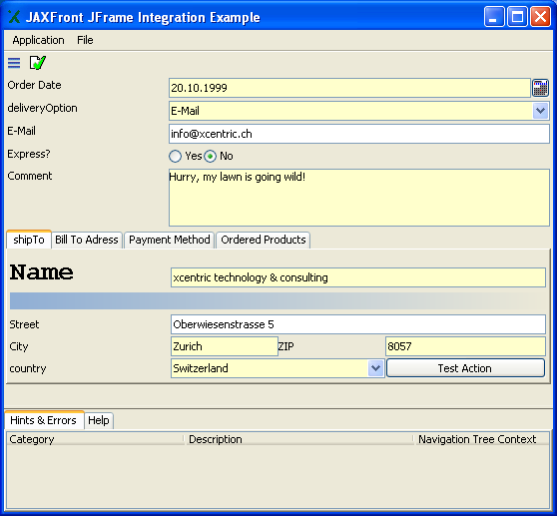Minimize the JAXFront window
This screenshot has width=557, height=516.
(x=494, y=16)
